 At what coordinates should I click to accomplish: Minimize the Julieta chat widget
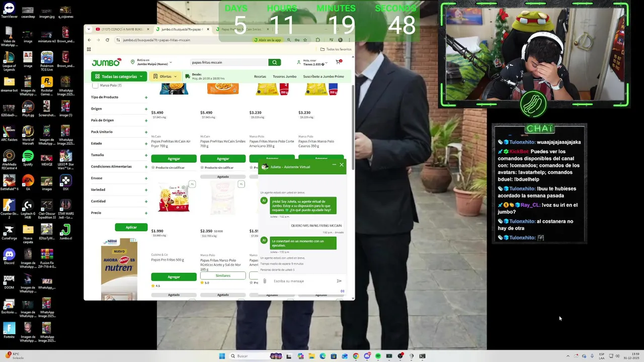334,165
